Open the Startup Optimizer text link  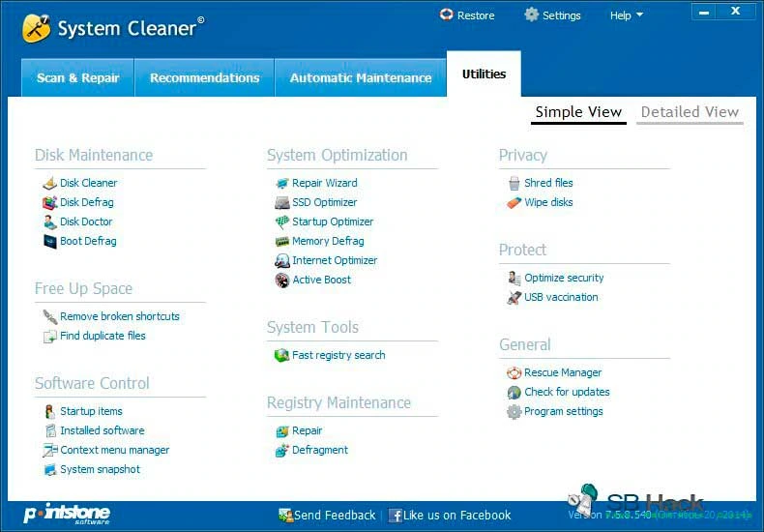click(333, 222)
